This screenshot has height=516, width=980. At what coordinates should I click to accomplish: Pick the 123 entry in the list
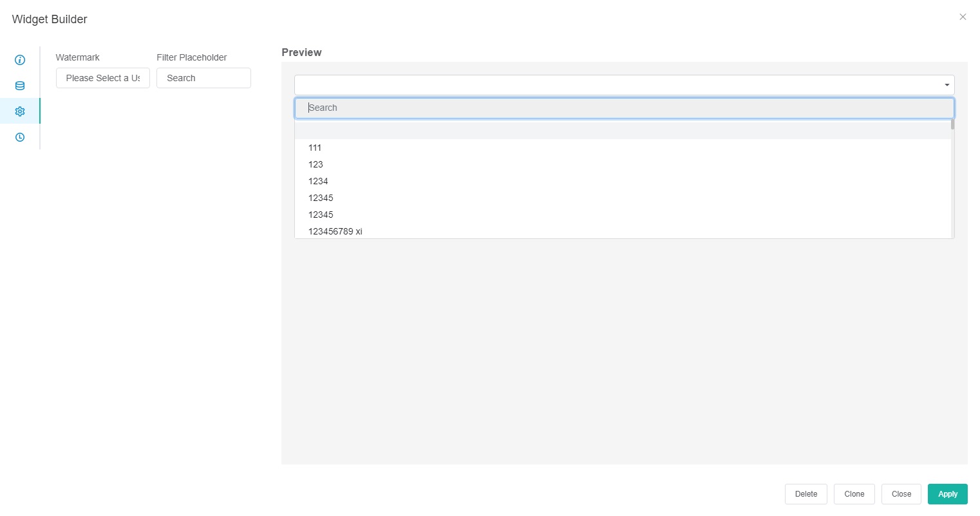coord(316,164)
